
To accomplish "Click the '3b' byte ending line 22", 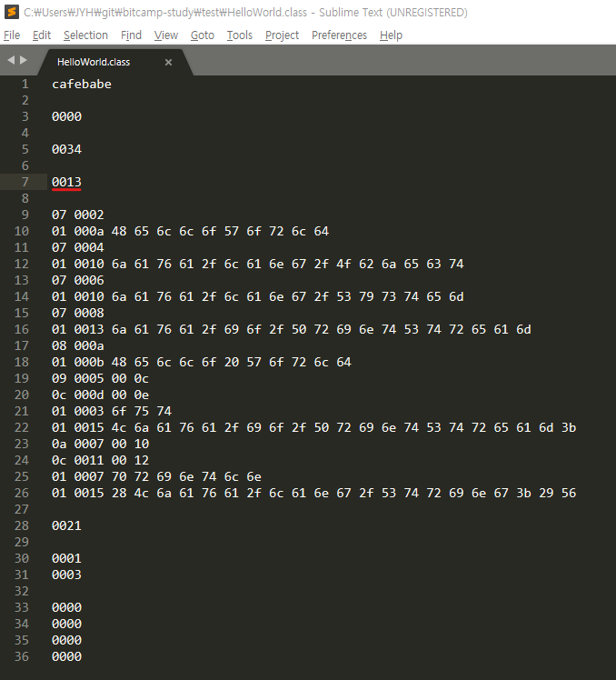I will (x=569, y=427).
